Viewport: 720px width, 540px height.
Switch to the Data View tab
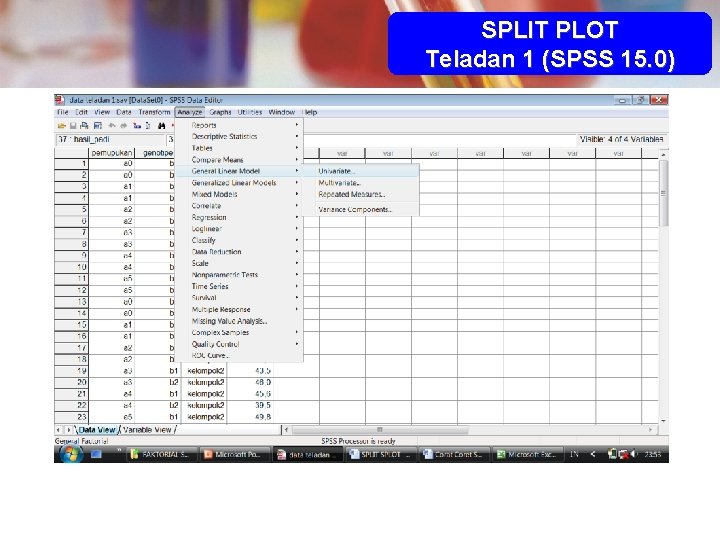pyautogui.click(x=96, y=430)
